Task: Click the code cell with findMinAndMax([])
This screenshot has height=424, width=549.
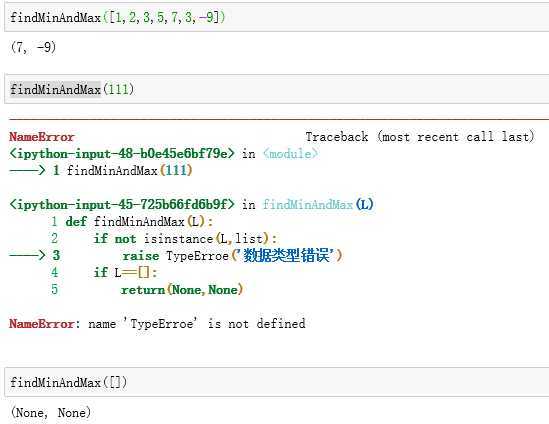Action: pos(277,382)
